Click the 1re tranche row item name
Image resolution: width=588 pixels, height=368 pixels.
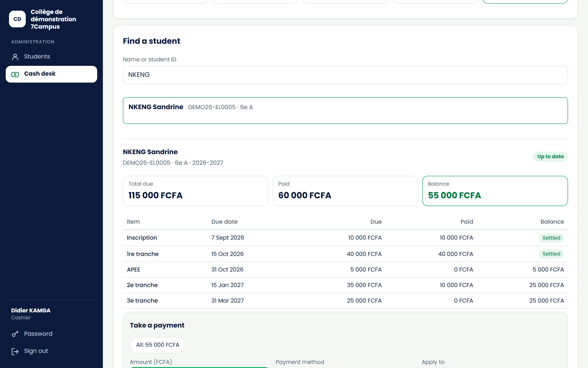[x=143, y=254]
